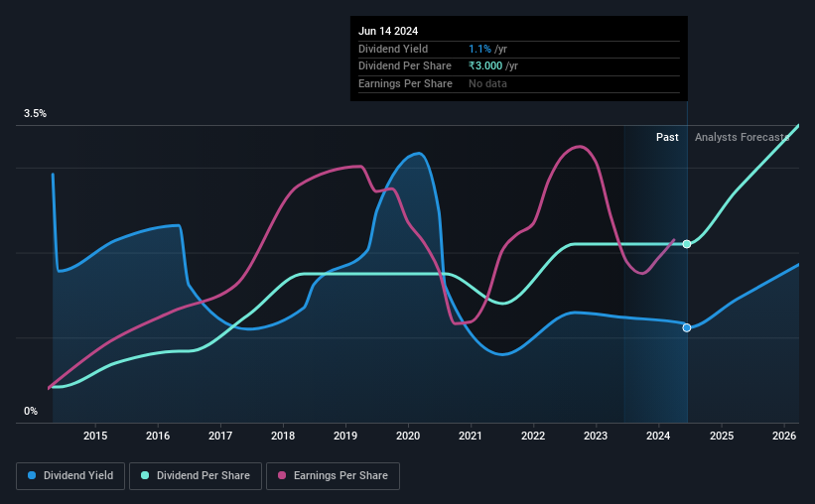This screenshot has width=815, height=504.
Task: Click the 2022 x-axis label
Action: click(x=533, y=436)
